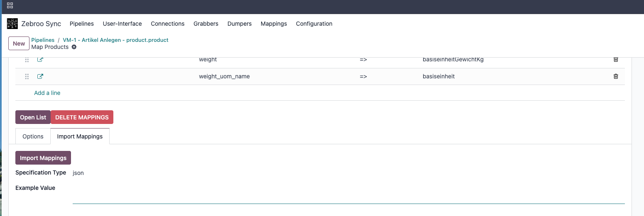The height and width of the screenshot is (216, 644).
Task: Open external link icon in weight row
Action: (40, 59)
